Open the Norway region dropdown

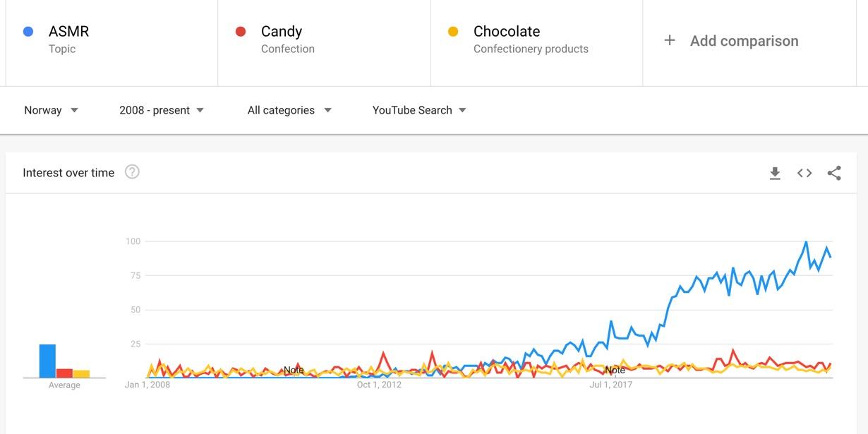tap(51, 110)
